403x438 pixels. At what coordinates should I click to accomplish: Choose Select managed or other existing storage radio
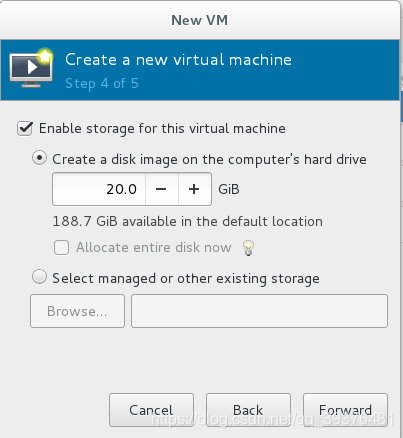click(39, 277)
